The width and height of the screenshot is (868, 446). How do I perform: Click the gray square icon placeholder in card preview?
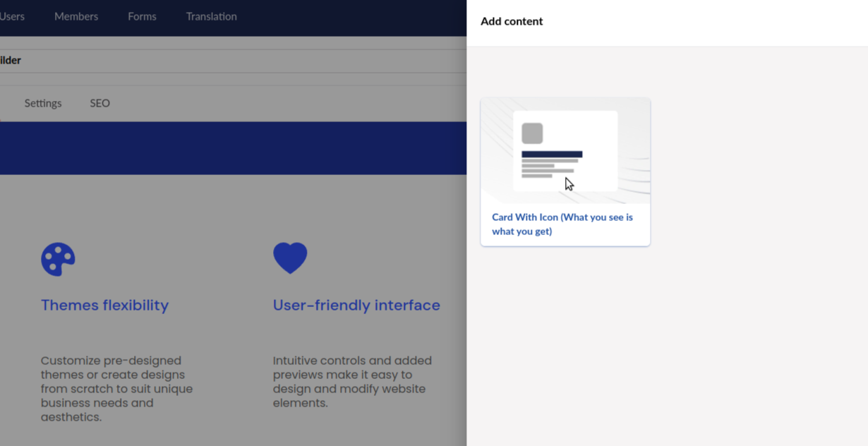pyautogui.click(x=532, y=133)
